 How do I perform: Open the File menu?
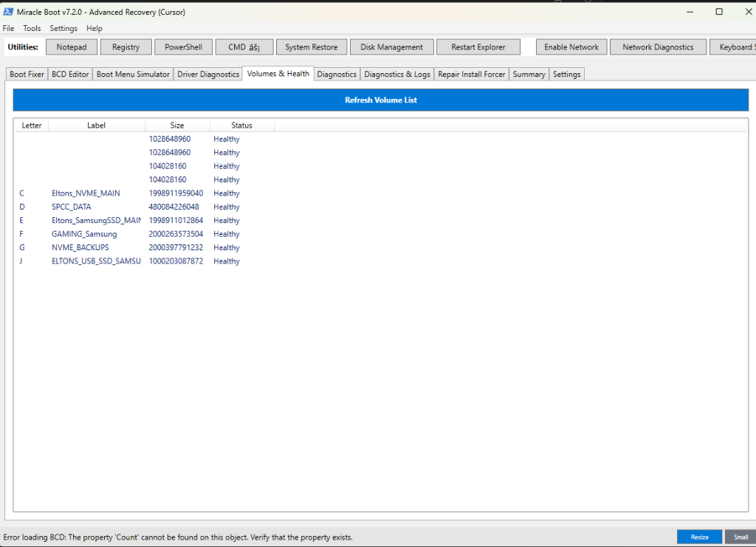point(9,28)
